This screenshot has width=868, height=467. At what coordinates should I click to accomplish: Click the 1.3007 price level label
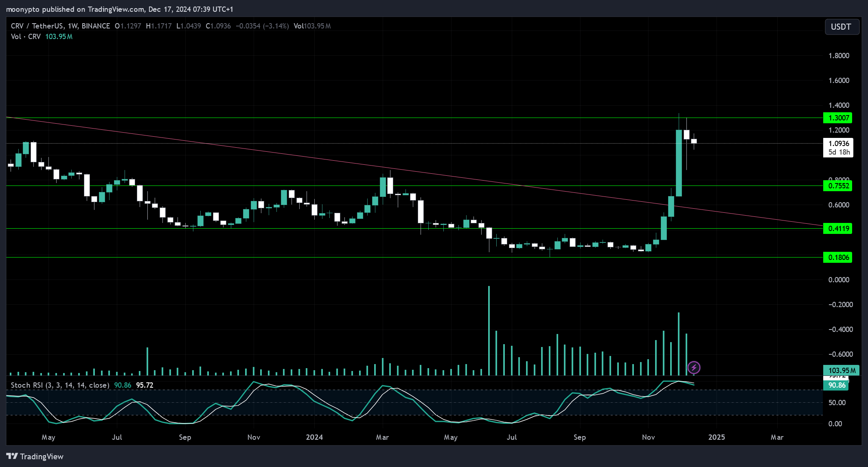837,118
